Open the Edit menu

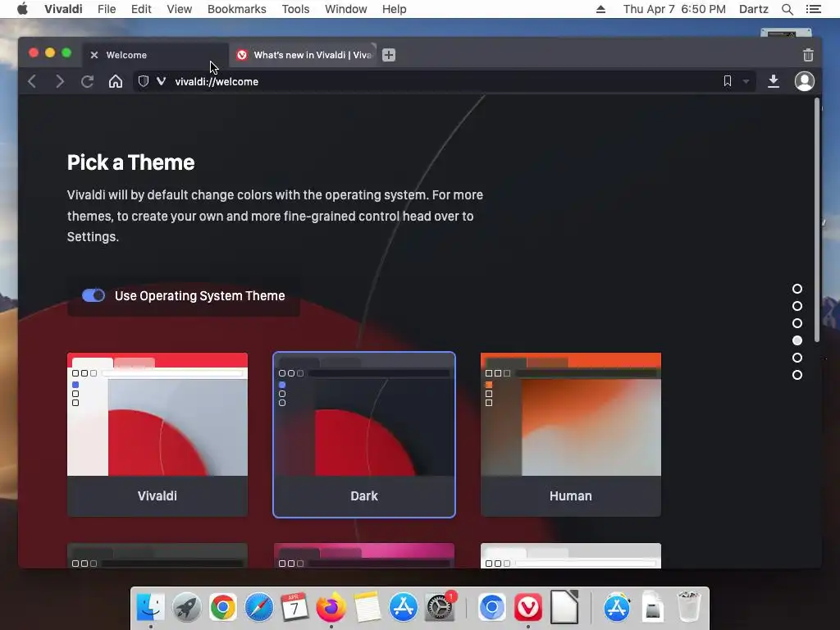[x=141, y=9]
